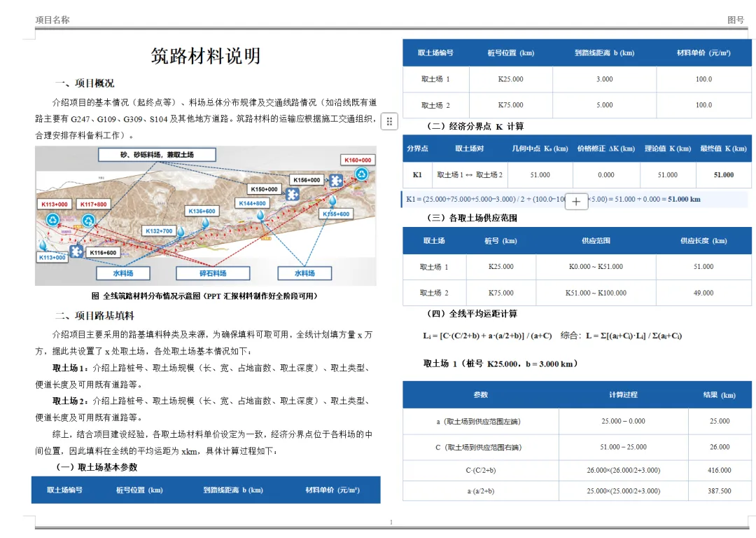Click the bold "51.000" in the 最终值 column
Screen dimensions: 756x538
click(724, 175)
